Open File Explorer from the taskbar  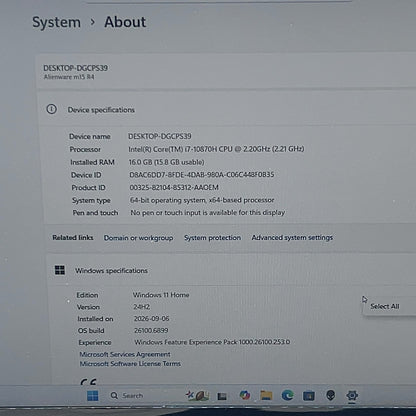[266, 395]
